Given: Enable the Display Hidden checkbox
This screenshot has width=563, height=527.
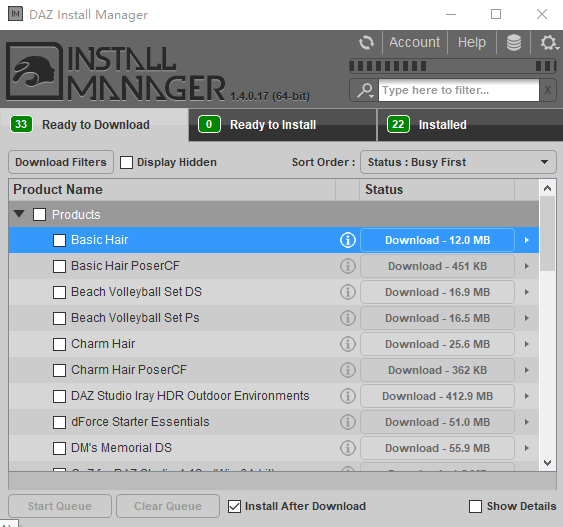Looking at the screenshot, I should tap(126, 162).
